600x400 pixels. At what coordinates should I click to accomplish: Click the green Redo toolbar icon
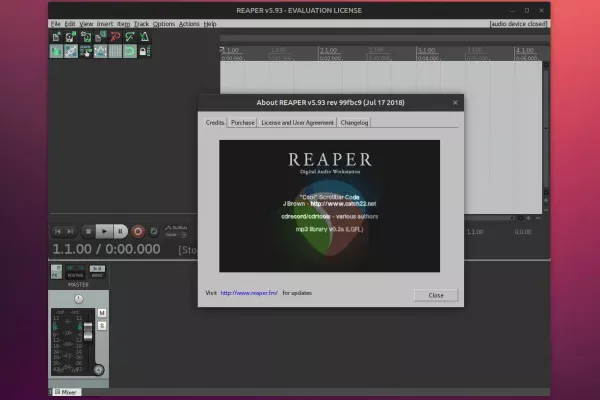pyautogui.click(x=130, y=37)
